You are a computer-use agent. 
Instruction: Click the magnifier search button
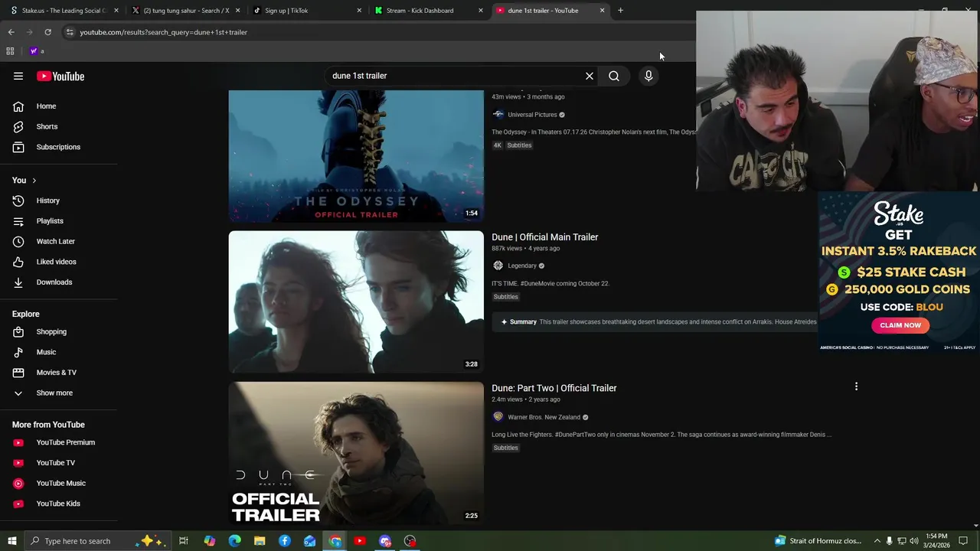tap(614, 76)
